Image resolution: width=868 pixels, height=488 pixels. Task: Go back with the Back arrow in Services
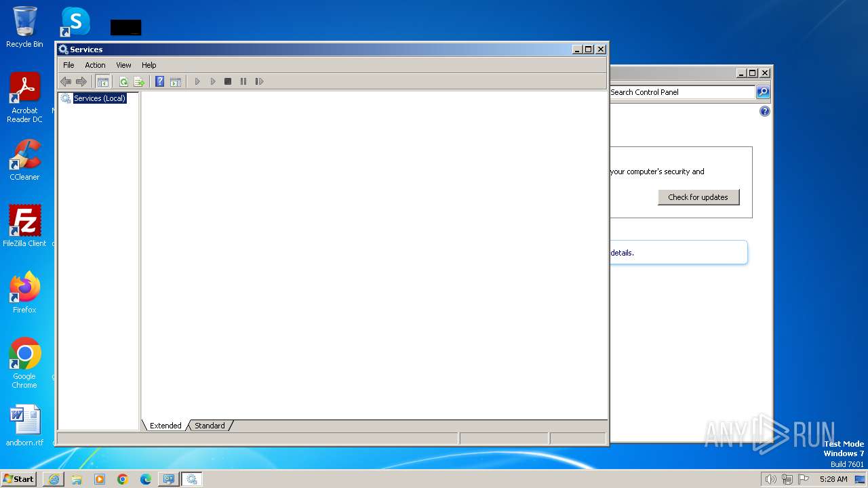click(x=66, y=81)
